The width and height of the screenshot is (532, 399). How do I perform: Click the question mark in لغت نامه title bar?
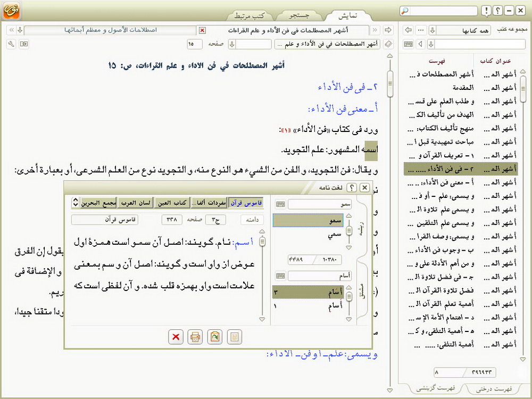pyautogui.click(x=352, y=187)
